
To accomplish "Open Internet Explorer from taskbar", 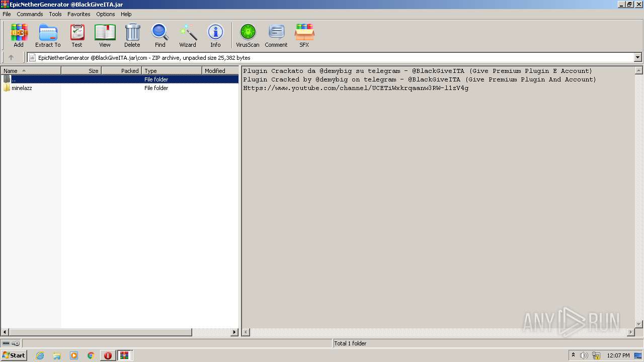I will pyautogui.click(x=40, y=355).
